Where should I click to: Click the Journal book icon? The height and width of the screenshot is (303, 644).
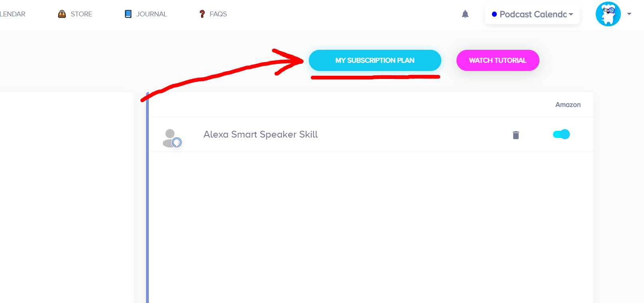coord(128,14)
